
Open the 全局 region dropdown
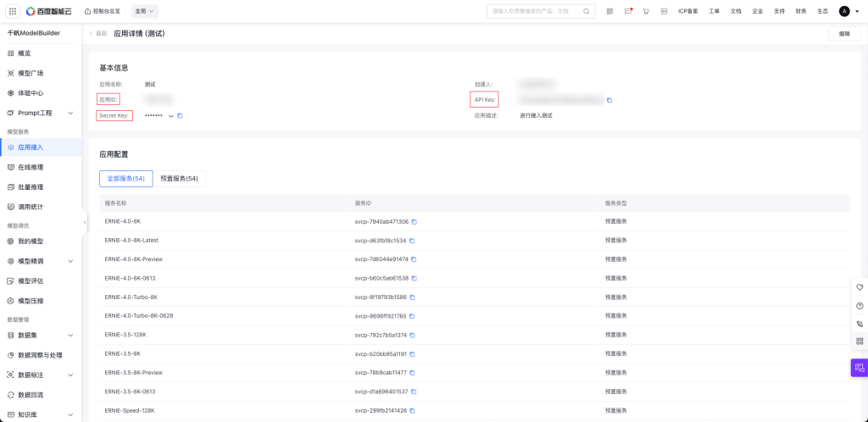(x=146, y=11)
